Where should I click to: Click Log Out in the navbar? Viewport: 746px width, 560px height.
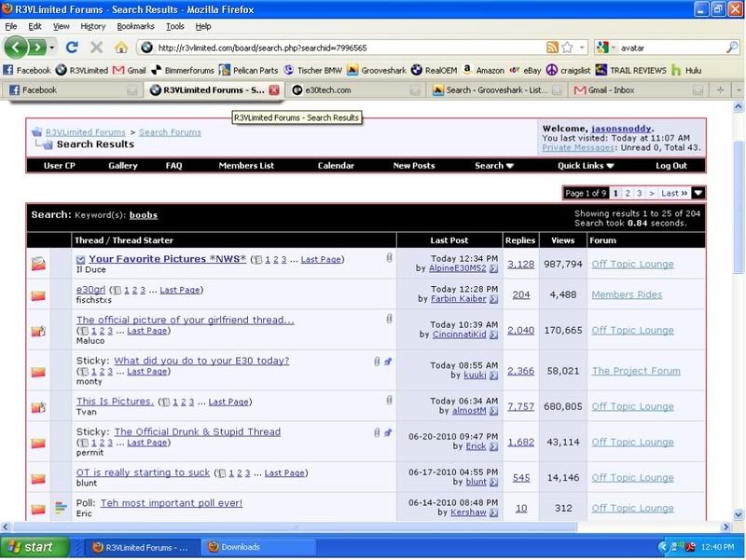[670, 166]
